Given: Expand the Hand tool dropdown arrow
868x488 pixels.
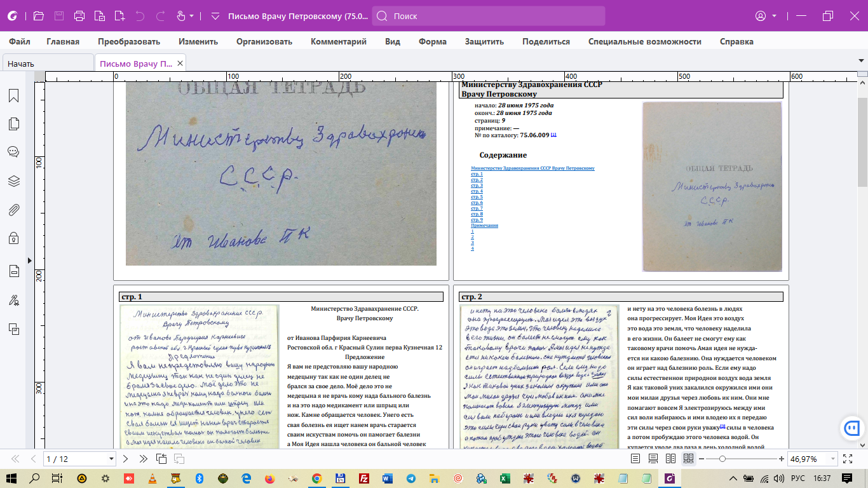Looking at the screenshot, I should [192, 16].
